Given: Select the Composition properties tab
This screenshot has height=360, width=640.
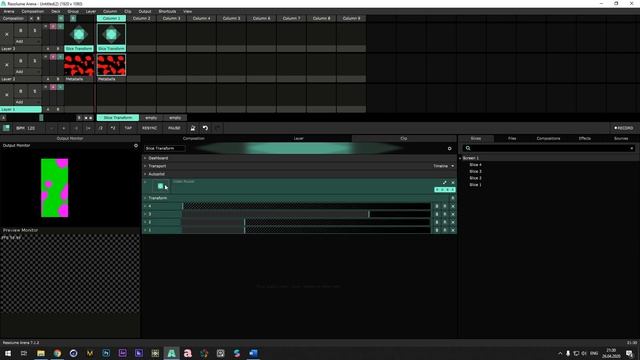Looking at the screenshot, I should 194,138.
